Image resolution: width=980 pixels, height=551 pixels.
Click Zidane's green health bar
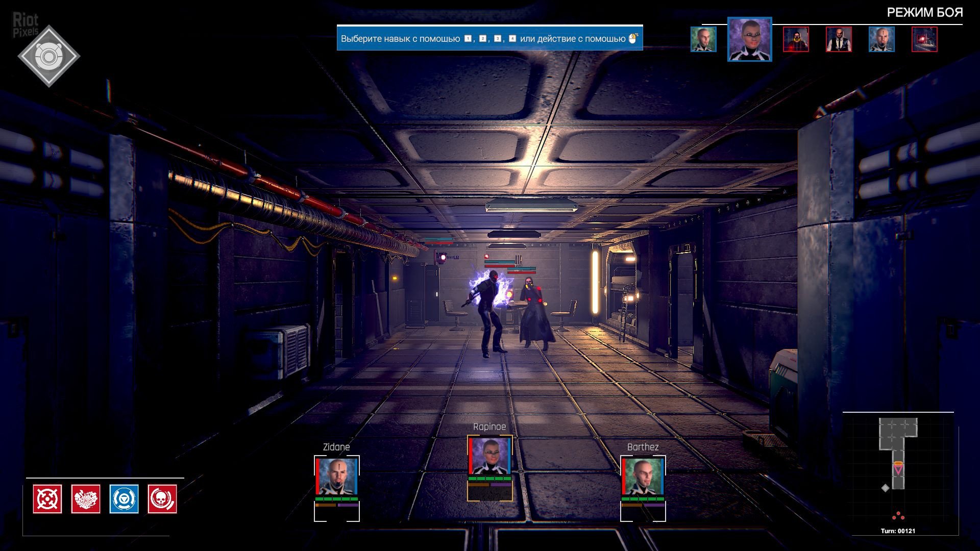coord(337,498)
